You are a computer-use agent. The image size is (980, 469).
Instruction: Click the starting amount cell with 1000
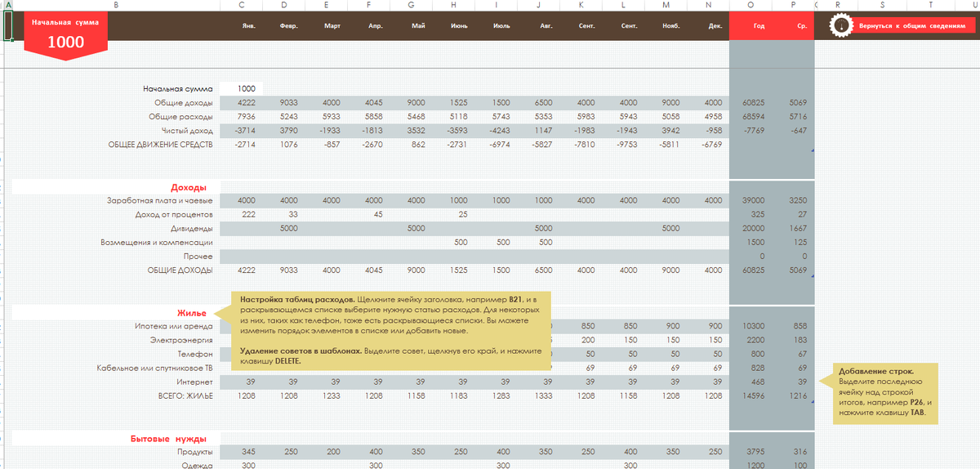pyautogui.click(x=243, y=88)
